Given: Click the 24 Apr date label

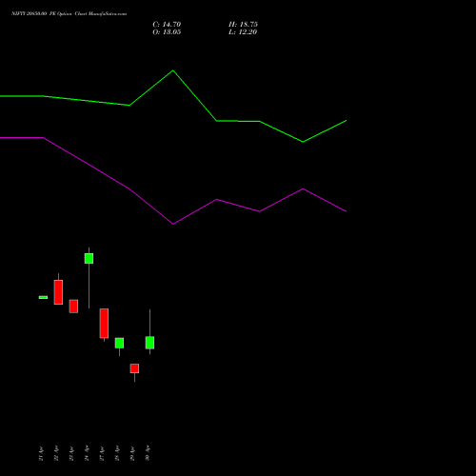Looking at the screenshot, I should [x=87, y=453].
